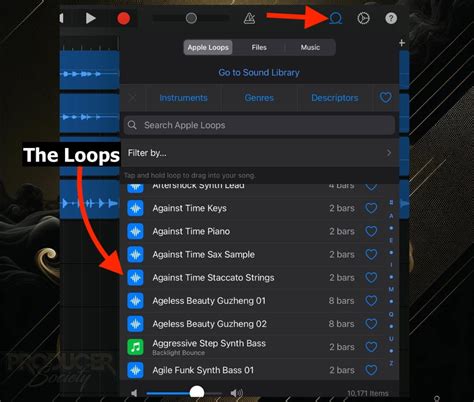Open the Instruments filter
Viewport: 474px width, 402px height.
click(183, 98)
